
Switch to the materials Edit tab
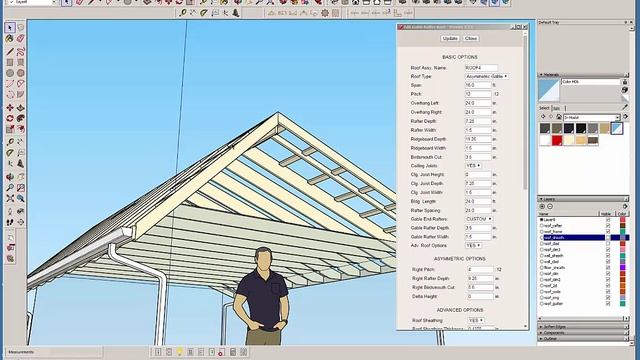(556, 108)
